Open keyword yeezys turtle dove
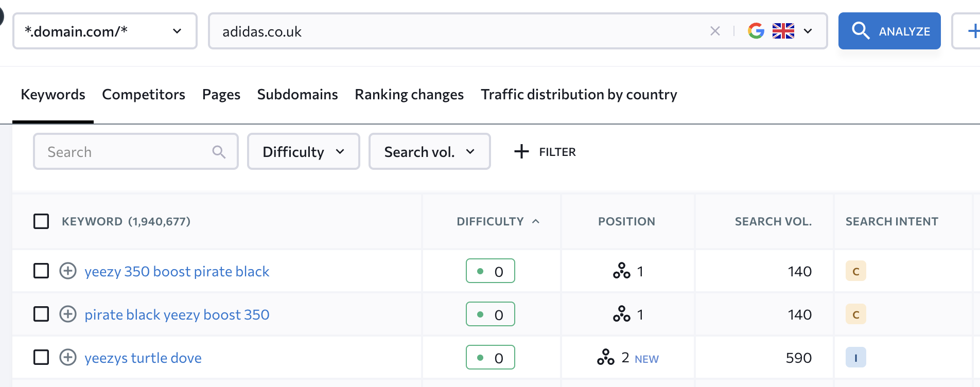Screen dimensions: 980x387 click(143, 358)
